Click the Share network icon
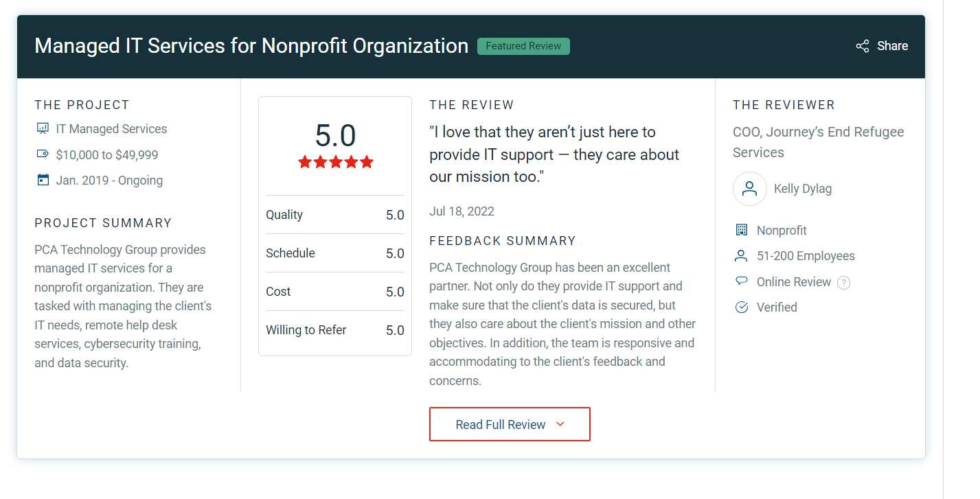 863,46
